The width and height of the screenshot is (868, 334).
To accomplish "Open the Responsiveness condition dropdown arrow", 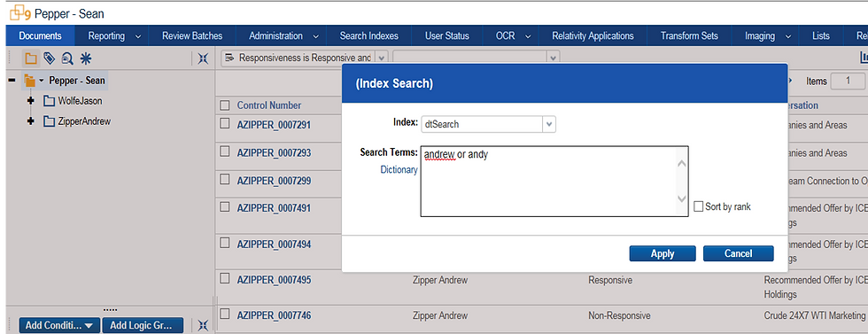I will pyautogui.click(x=381, y=58).
